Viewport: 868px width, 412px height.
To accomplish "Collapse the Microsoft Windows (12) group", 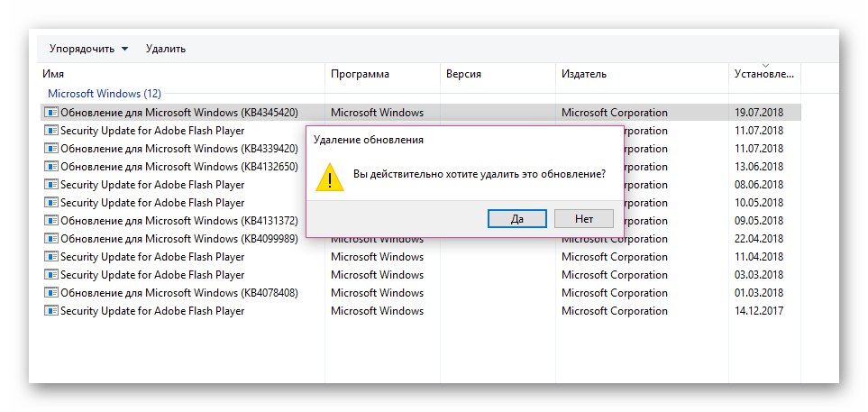I will point(104,94).
